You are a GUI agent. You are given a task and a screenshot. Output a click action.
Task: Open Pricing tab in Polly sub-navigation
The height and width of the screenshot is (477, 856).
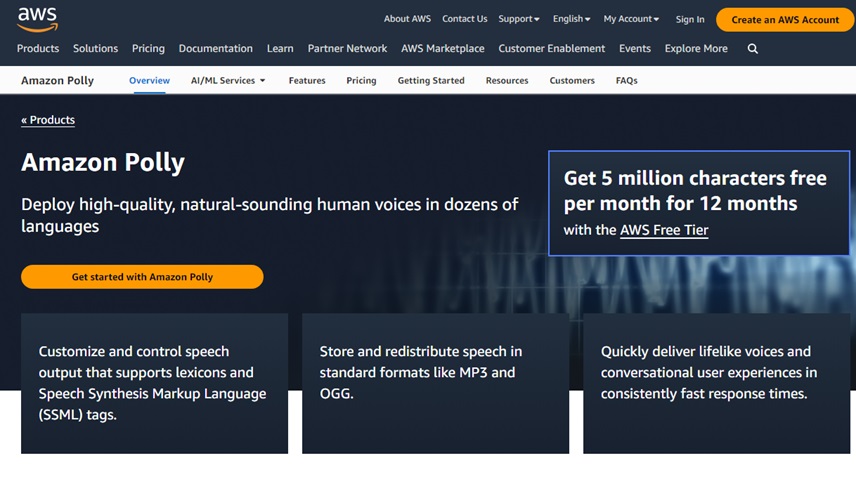pos(361,80)
